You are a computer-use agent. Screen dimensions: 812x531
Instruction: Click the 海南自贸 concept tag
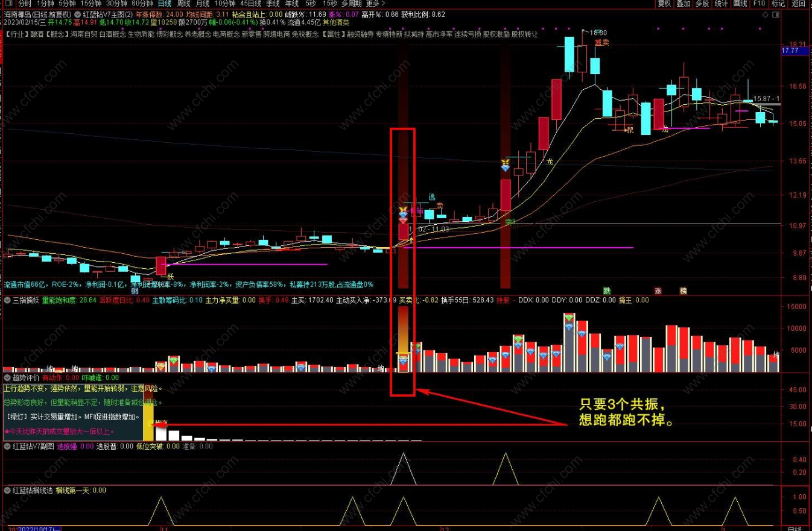pos(84,34)
